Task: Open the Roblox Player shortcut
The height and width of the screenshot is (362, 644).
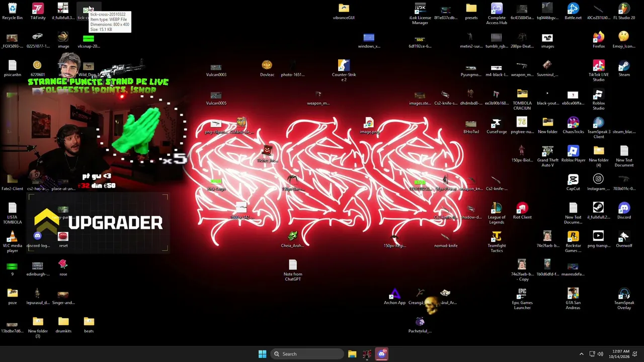Action: (x=573, y=154)
